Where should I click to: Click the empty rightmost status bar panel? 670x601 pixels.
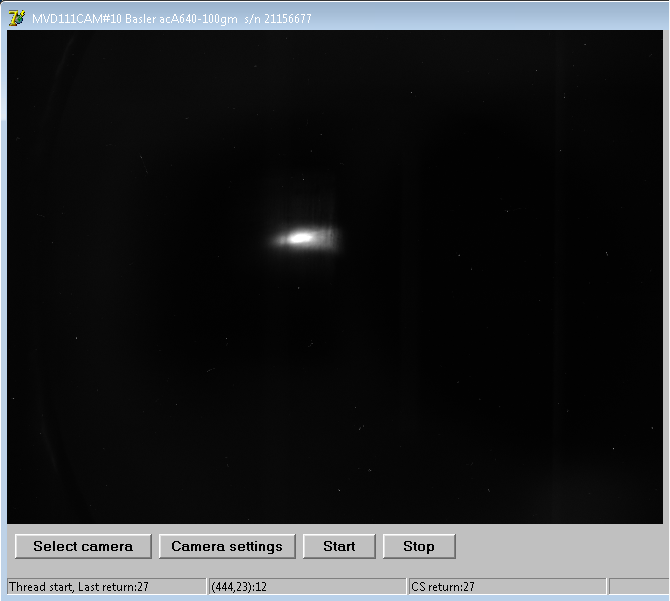(x=636, y=586)
